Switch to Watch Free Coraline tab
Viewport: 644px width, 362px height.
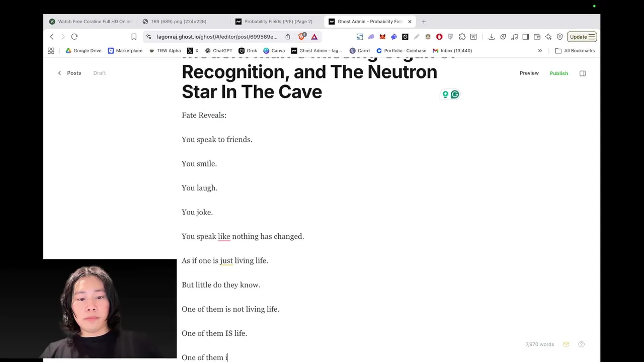[x=91, y=22]
